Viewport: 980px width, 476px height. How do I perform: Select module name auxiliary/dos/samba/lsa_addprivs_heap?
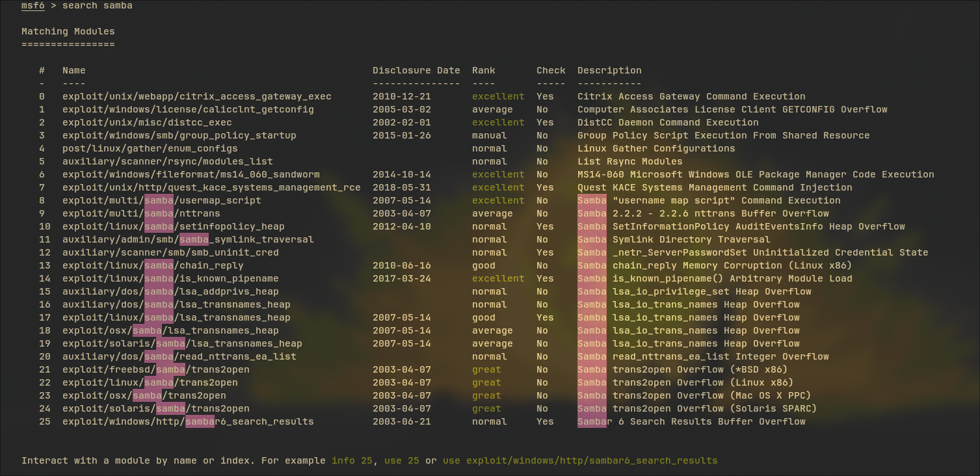point(170,291)
